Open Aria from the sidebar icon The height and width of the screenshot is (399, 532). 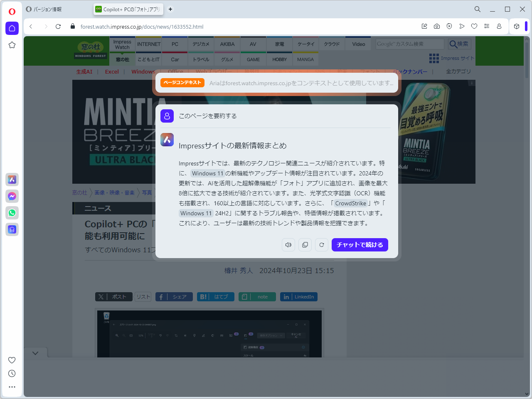12,180
